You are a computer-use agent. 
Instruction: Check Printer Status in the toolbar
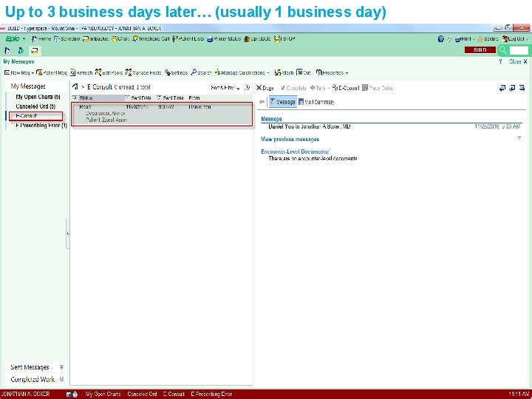coord(224,38)
